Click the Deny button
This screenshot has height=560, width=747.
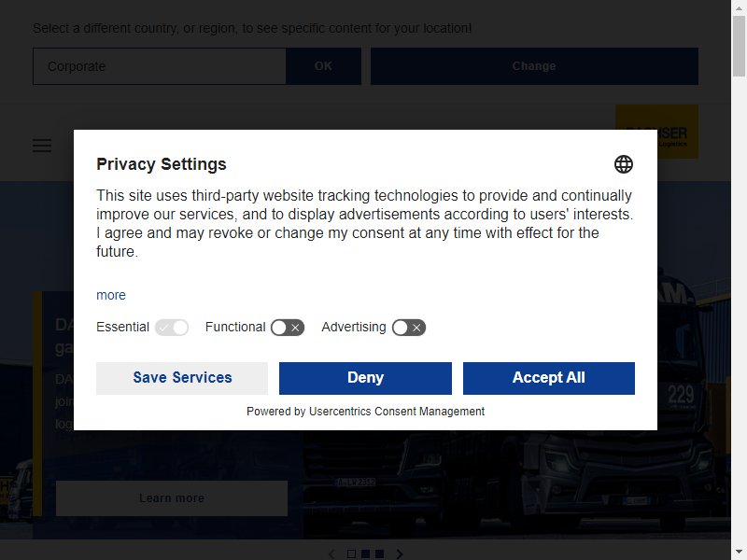click(365, 378)
